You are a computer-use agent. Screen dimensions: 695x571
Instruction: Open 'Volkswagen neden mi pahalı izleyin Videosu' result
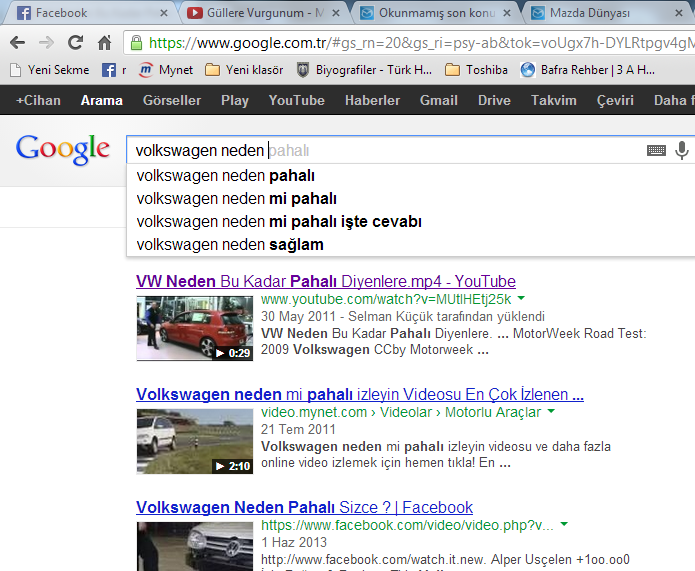(x=360, y=394)
